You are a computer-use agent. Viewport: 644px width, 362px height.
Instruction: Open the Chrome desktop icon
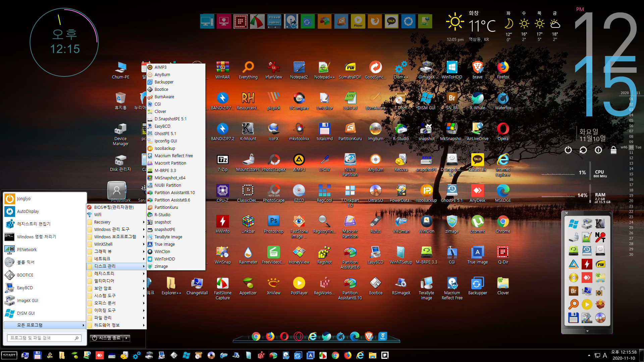click(503, 224)
